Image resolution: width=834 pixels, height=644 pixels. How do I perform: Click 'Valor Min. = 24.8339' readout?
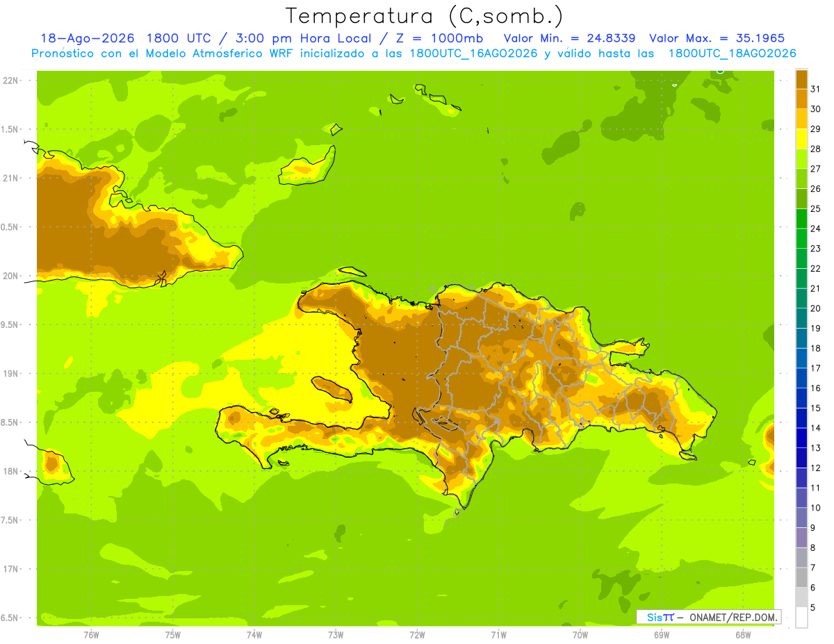(569, 38)
